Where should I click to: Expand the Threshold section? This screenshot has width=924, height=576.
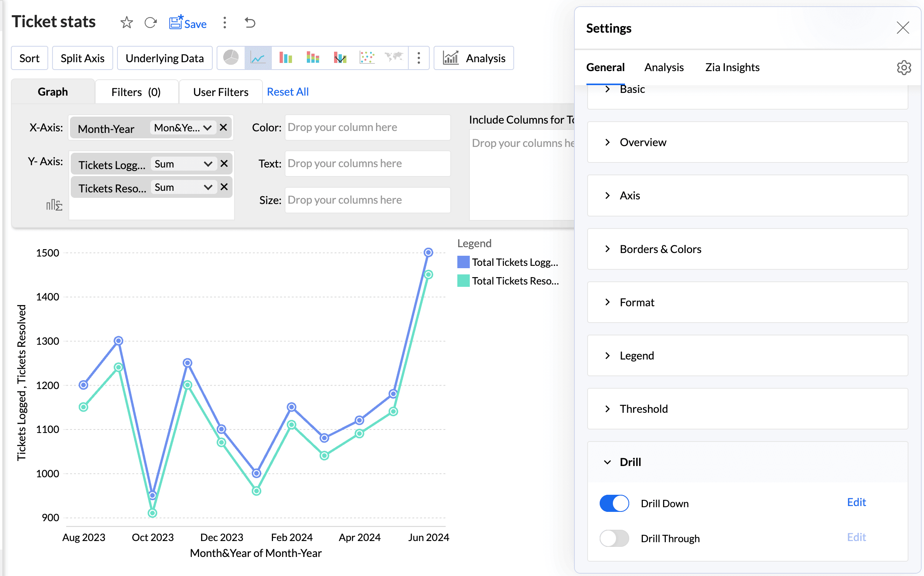(643, 409)
